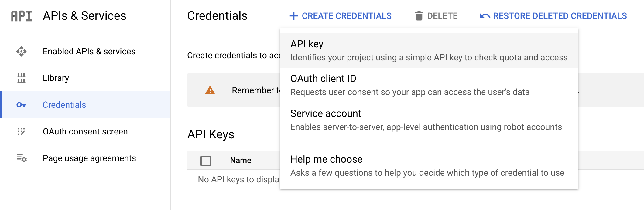Click the Library shelf icon

click(x=21, y=78)
